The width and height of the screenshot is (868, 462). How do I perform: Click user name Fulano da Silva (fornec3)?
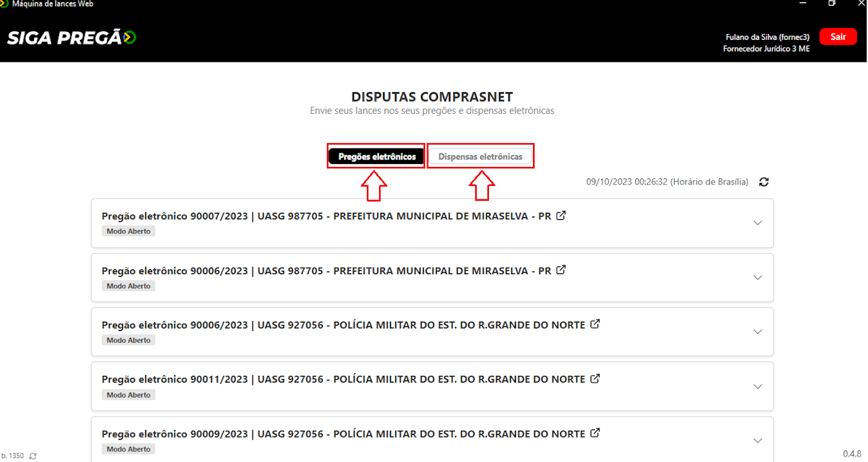tap(766, 37)
